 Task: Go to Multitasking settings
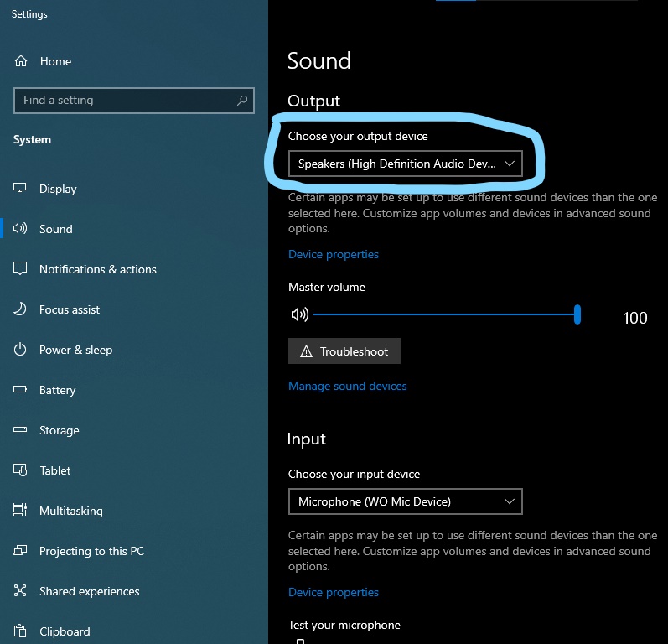pyautogui.click(x=70, y=511)
